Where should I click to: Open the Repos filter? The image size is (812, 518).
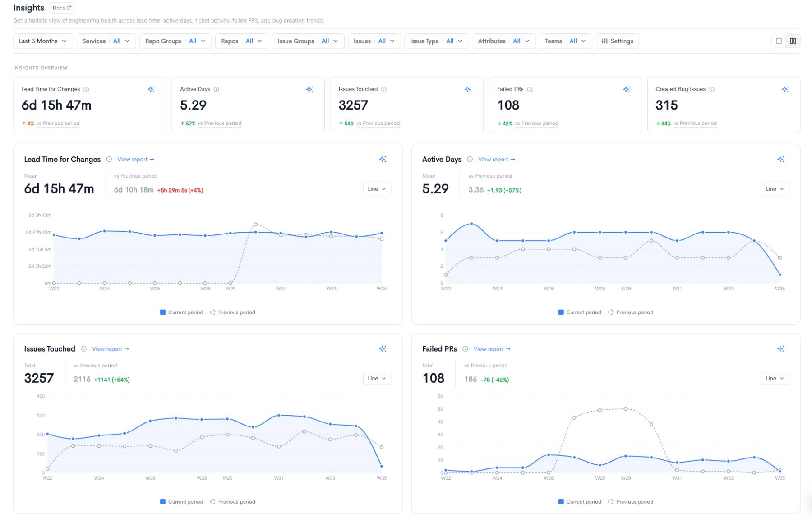(x=242, y=41)
